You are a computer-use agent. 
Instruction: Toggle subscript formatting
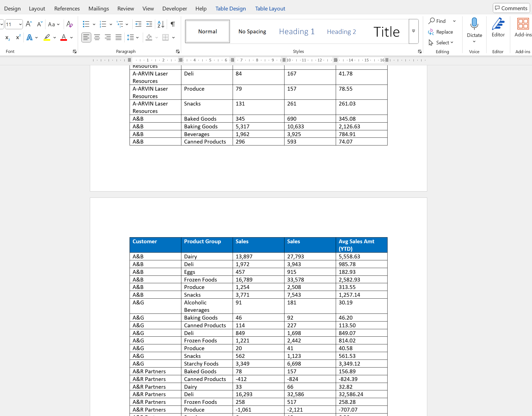click(7, 38)
